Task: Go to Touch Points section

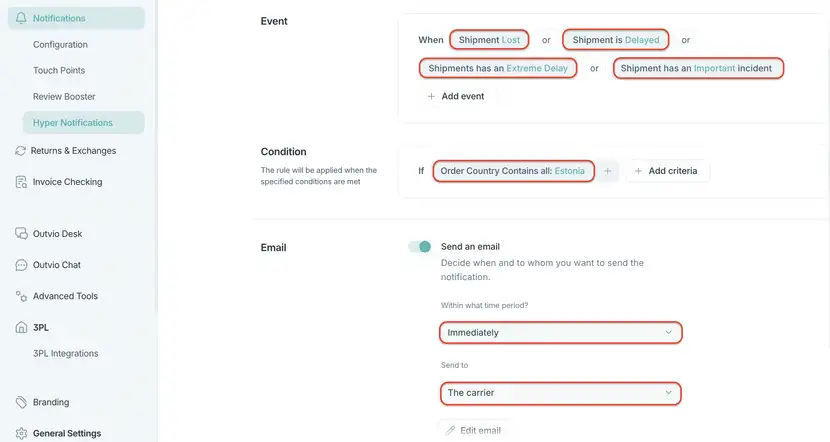Action: point(59,70)
